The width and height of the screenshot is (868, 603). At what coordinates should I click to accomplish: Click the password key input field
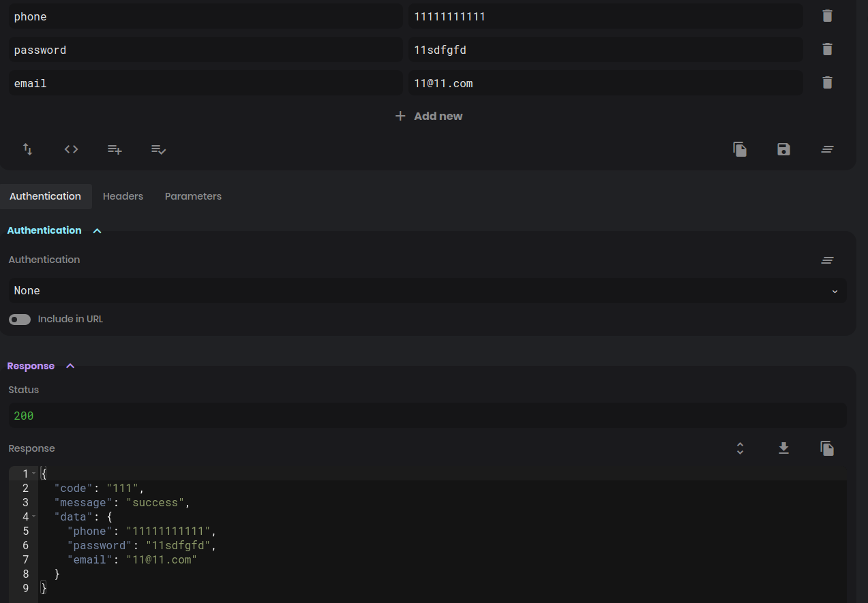[205, 50]
